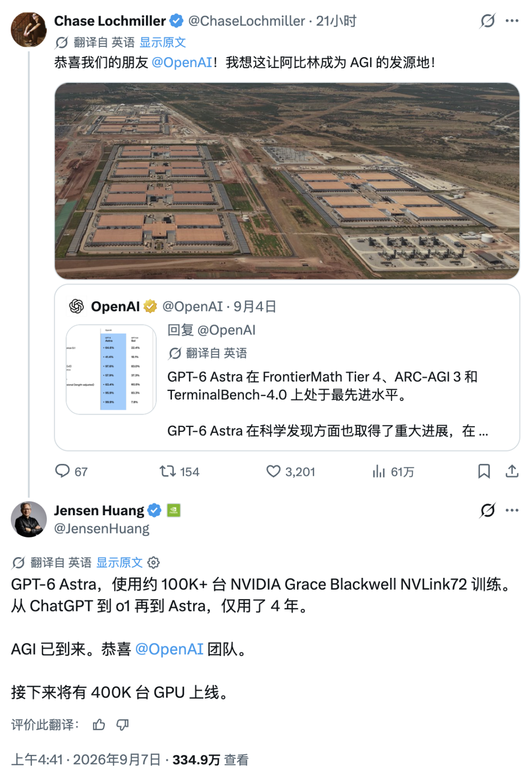This screenshot has width=532, height=781.
Task: Open translation settings gear icon
Action: (x=154, y=563)
